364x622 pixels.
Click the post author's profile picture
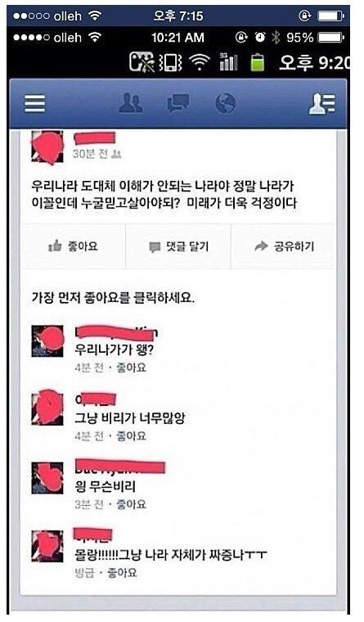[x=47, y=146]
